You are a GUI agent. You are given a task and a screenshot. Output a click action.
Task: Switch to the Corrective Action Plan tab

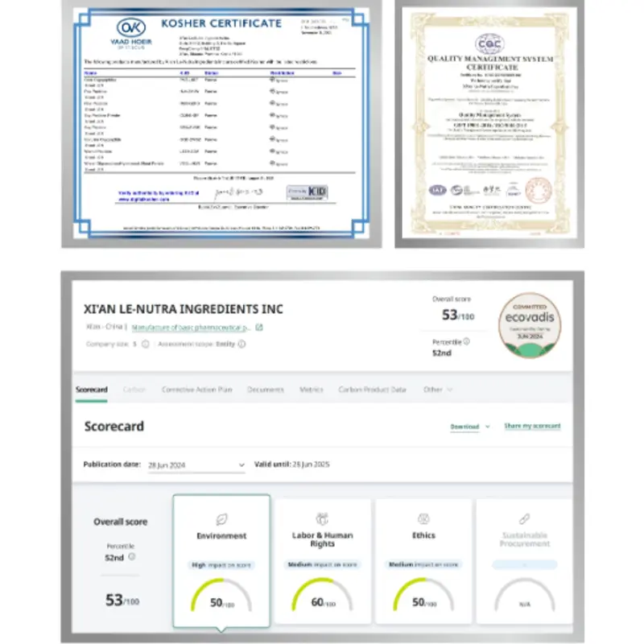(x=197, y=390)
